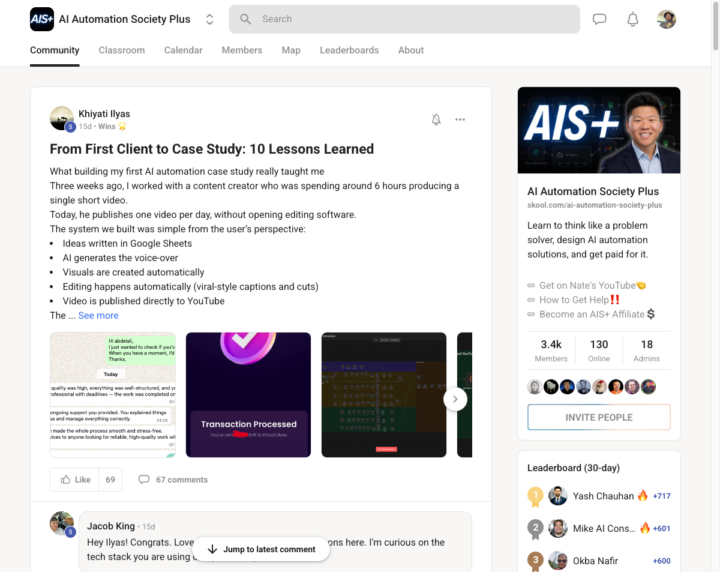Open the user profile avatar menu
Screen dimensions: 720x572
coord(666,19)
